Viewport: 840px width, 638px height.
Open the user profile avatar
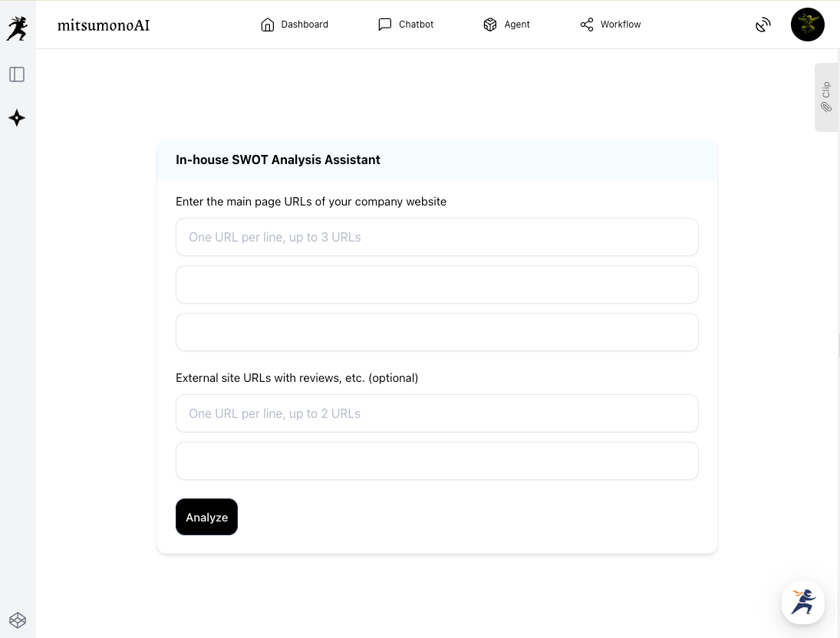[x=807, y=25]
